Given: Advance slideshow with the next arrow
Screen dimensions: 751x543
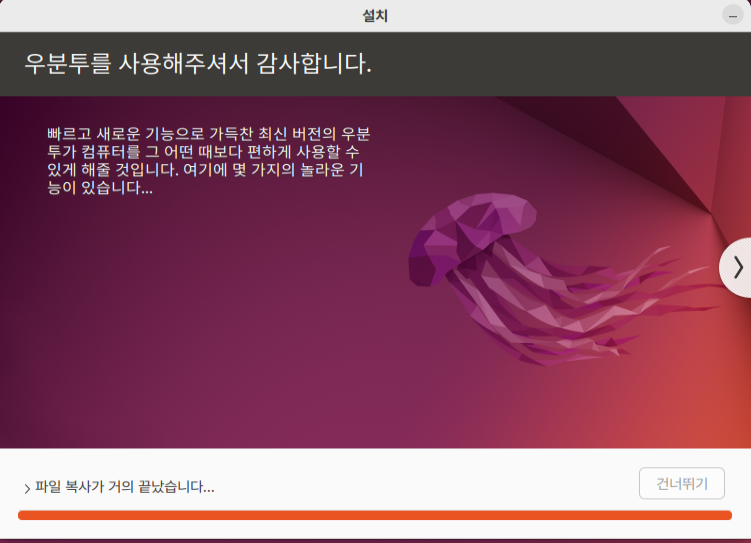Looking at the screenshot, I should pyautogui.click(x=737, y=267).
